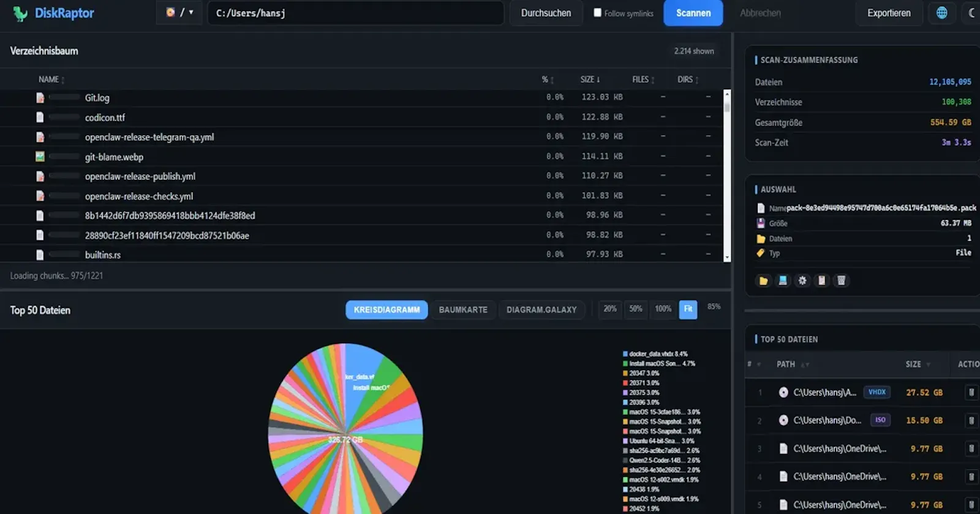
Task: Click the builtins.rs file icon
Action: coord(40,255)
